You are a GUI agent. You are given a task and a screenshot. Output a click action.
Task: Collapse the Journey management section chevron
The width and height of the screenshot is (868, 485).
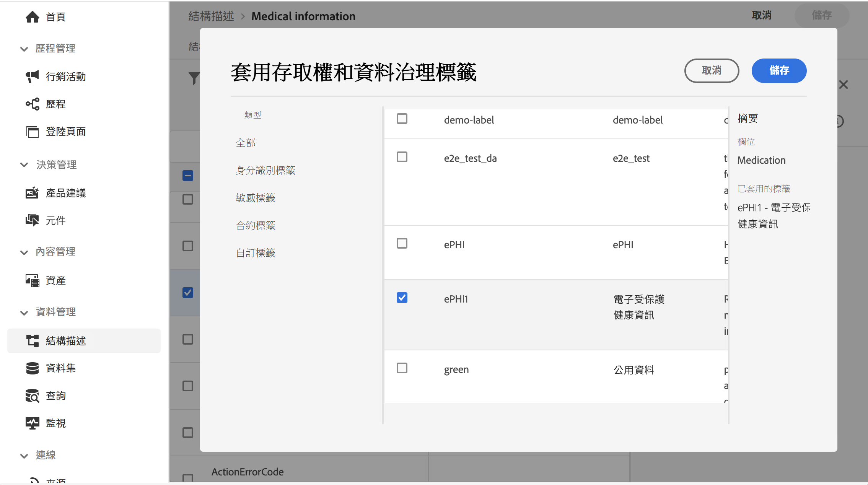click(x=24, y=49)
